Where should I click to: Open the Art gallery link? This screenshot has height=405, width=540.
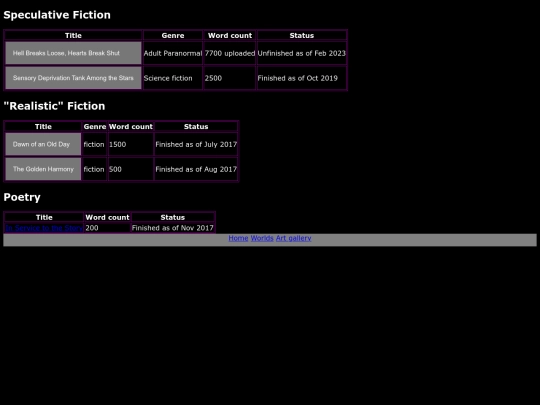click(293, 238)
